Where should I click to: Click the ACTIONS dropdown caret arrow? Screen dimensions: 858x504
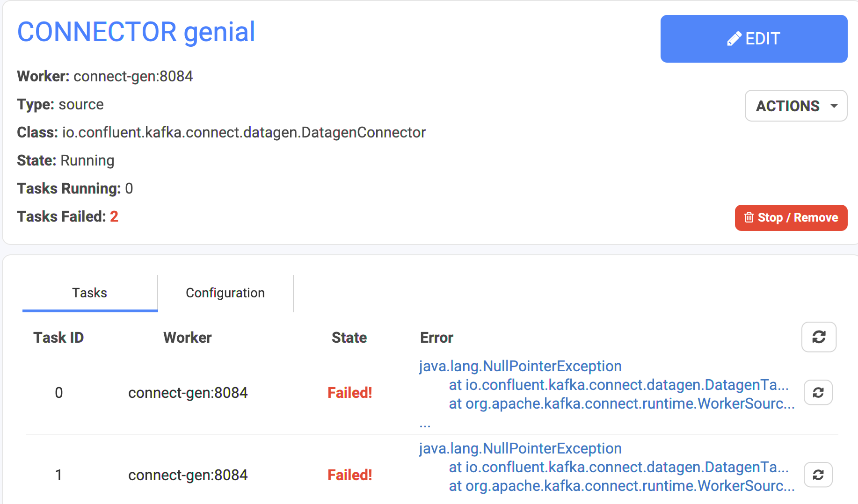click(x=834, y=106)
